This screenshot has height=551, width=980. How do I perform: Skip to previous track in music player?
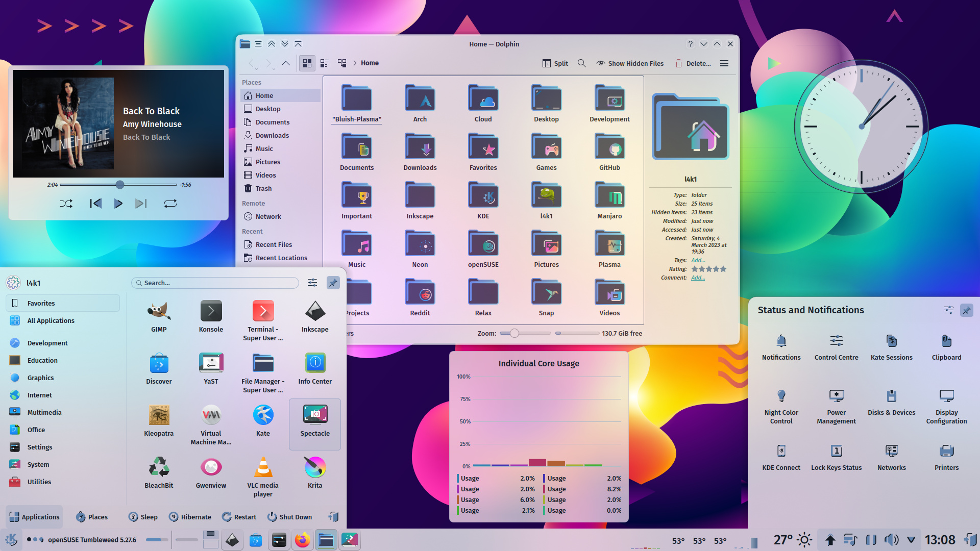click(x=95, y=204)
